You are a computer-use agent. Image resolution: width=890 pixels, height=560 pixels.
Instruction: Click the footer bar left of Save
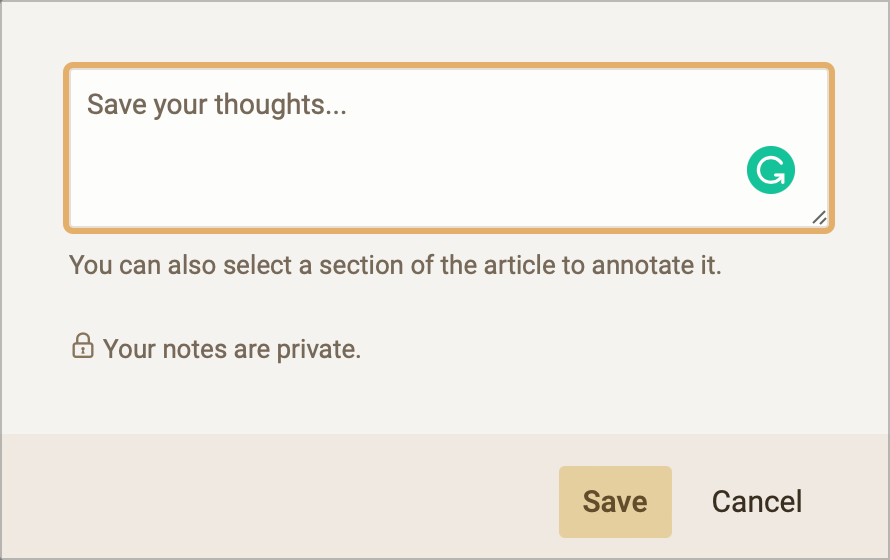click(x=278, y=497)
